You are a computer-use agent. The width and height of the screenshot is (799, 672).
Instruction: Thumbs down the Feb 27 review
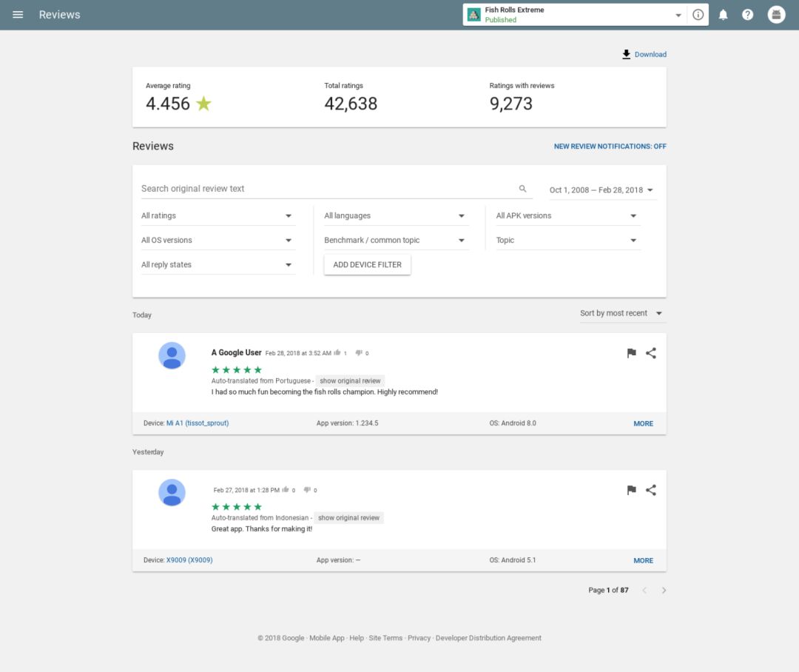pyautogui.click(x=307, y=490)
